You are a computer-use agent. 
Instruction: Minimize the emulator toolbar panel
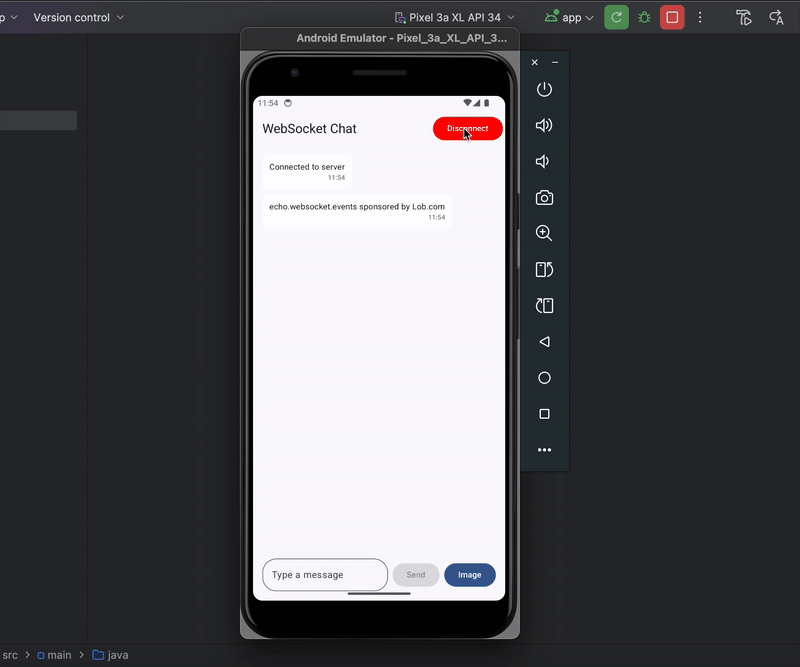coord(555,62)
